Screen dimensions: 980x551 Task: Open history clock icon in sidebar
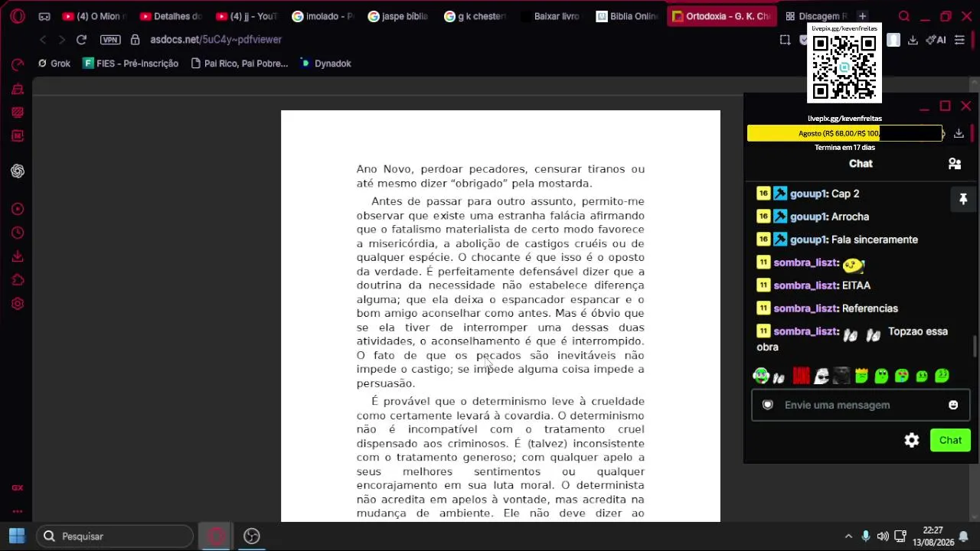(x=18, y=233)
